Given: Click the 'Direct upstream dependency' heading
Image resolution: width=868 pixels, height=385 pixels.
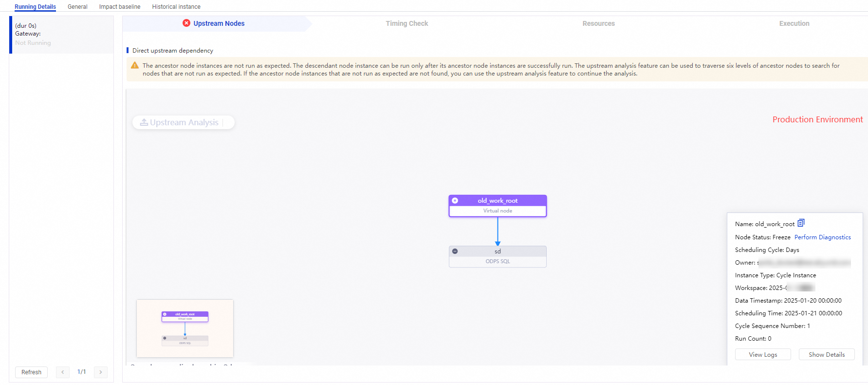Looking at the screenshot, I should (x=173, y=51).
